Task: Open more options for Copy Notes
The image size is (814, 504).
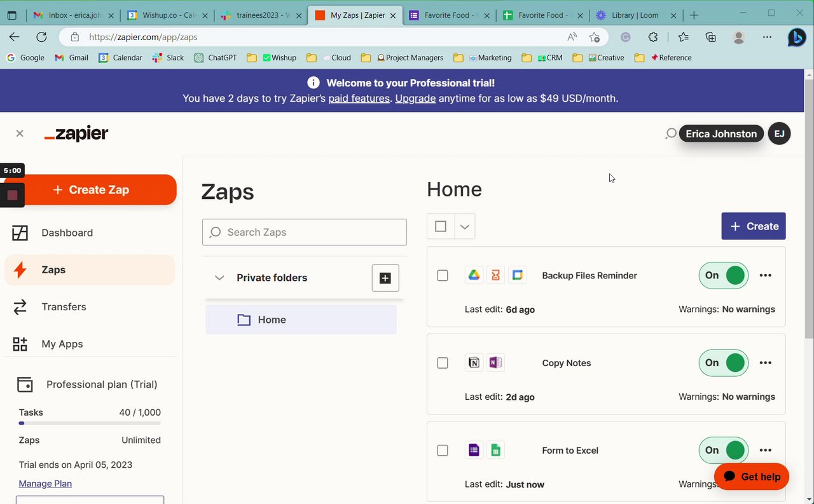Action: 766,363
